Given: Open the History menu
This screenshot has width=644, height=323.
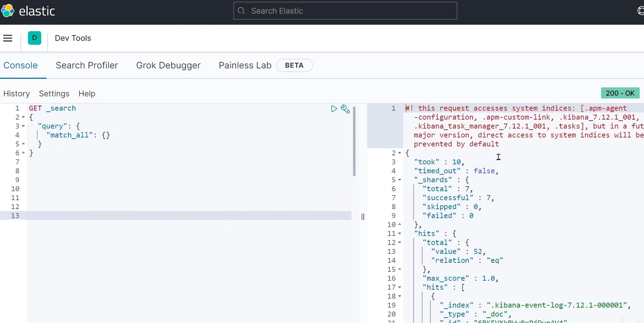Looking at the screenshot, I should [16, 94].
